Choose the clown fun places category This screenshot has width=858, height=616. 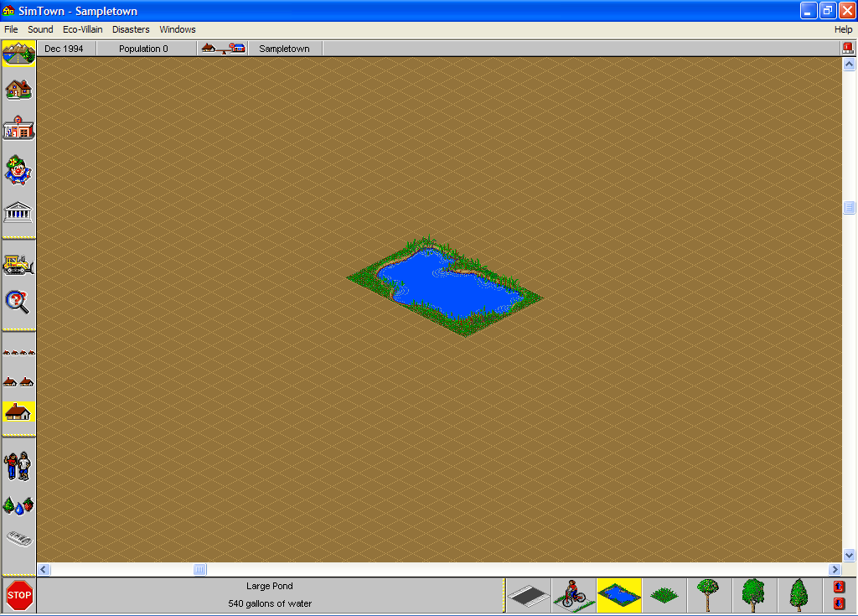(18, 170)
